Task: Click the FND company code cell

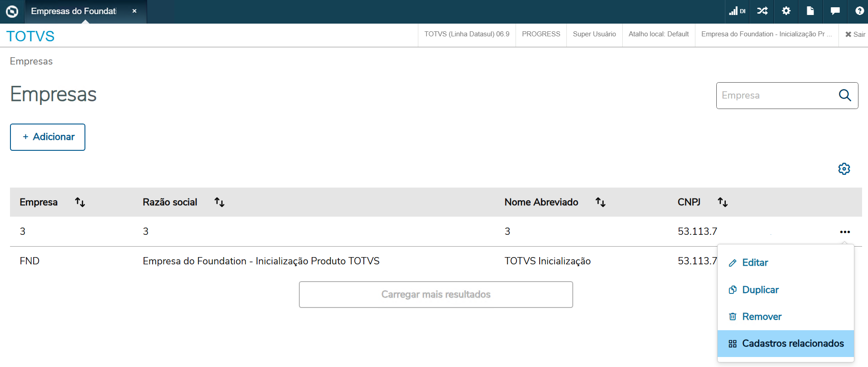Action: pyautogui.click(x=30, y=261)
